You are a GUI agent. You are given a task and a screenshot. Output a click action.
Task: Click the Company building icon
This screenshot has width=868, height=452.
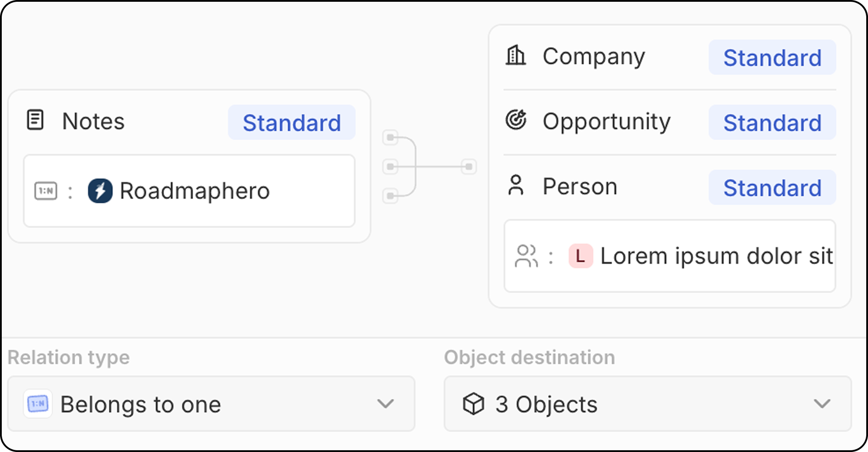pos(515,56)
